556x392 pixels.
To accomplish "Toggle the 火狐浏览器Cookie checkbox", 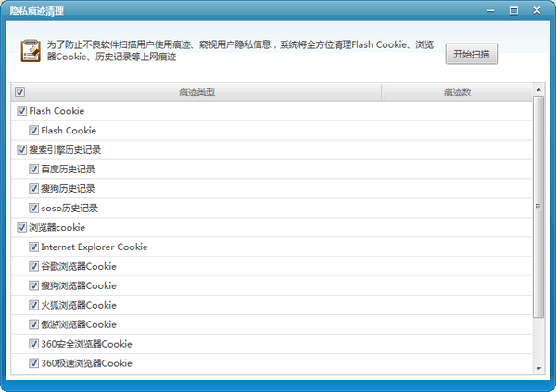I will (x=33, y=305).
